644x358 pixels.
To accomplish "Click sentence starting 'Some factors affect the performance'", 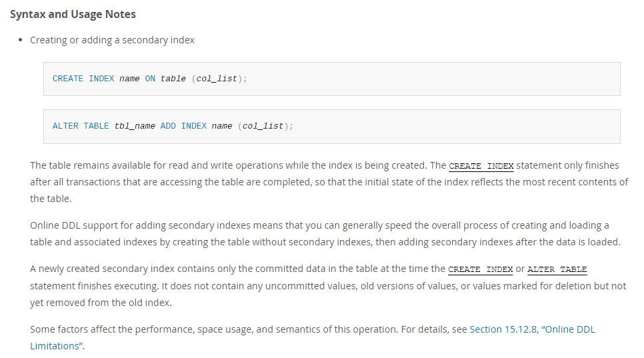I will 313,337.
